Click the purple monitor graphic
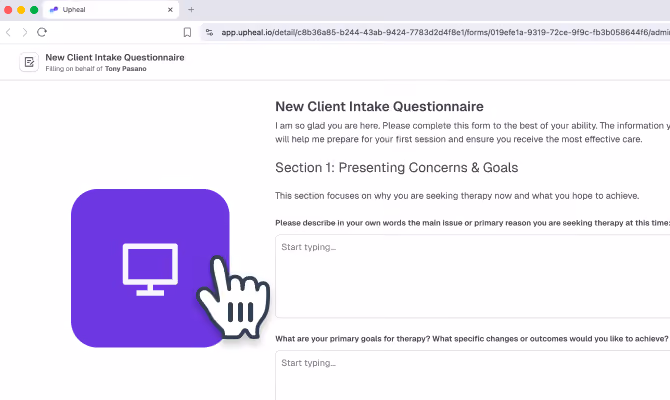Image resolution: width=670 pixels, height=400 pixels. (x=150, y=268)
